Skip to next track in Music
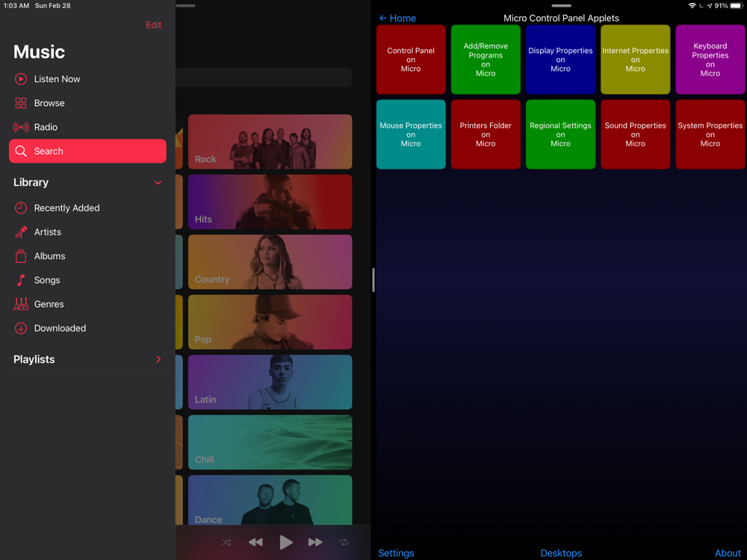 point(315,542)
